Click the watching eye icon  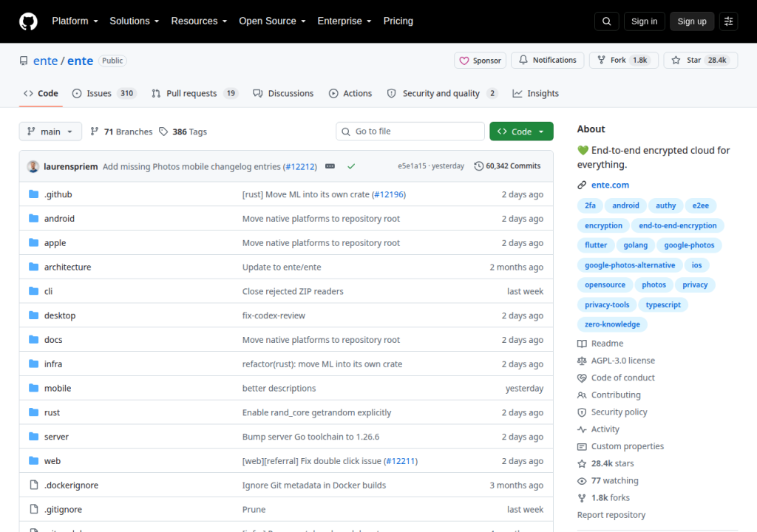click(x=582, y=481)
